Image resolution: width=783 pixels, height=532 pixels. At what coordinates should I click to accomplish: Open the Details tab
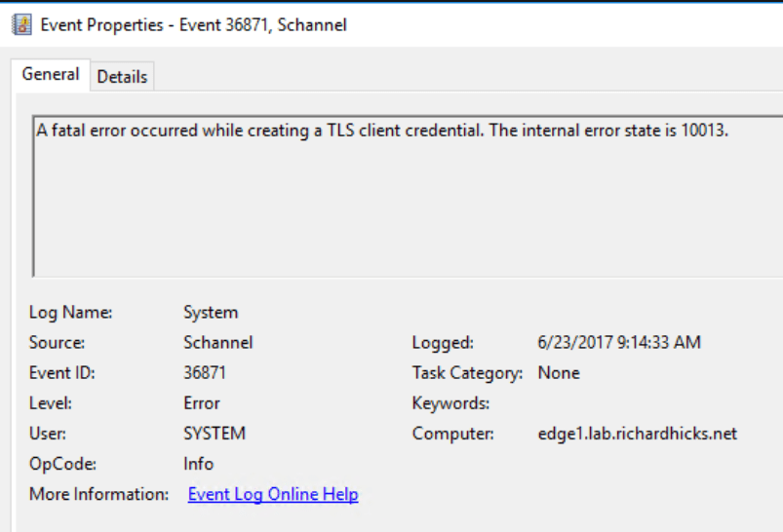click(x=122, y=76)
